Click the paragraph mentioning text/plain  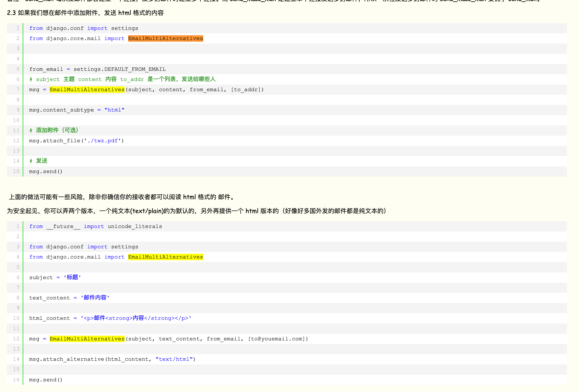click(197, 211)
